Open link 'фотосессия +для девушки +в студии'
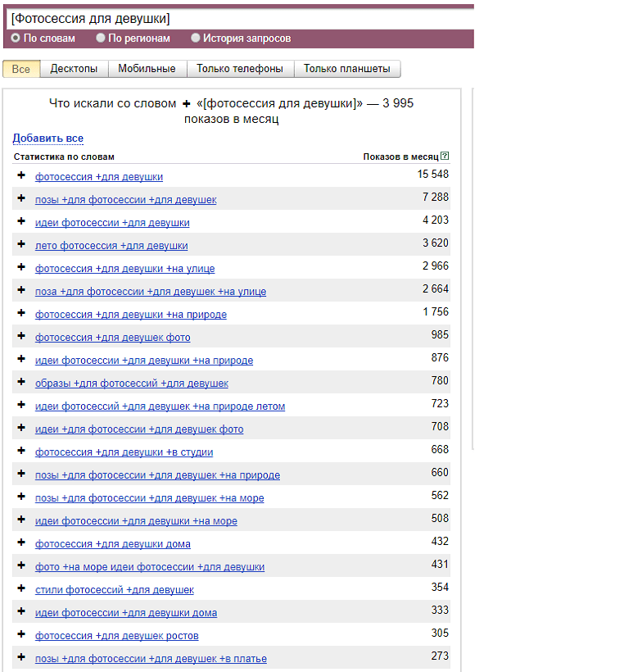 coord(124,452)
